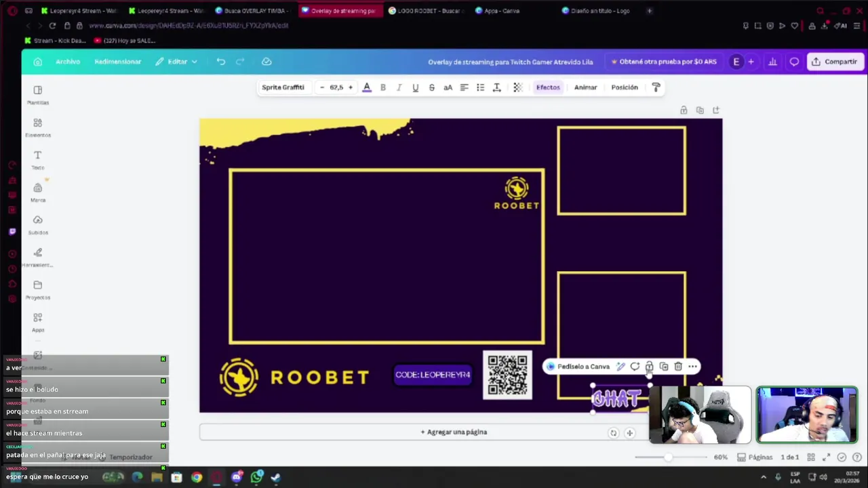The height and width of the screenshot is (488, 868).
Task: Open analytics bar chart icon
Action: coord(772,62)
